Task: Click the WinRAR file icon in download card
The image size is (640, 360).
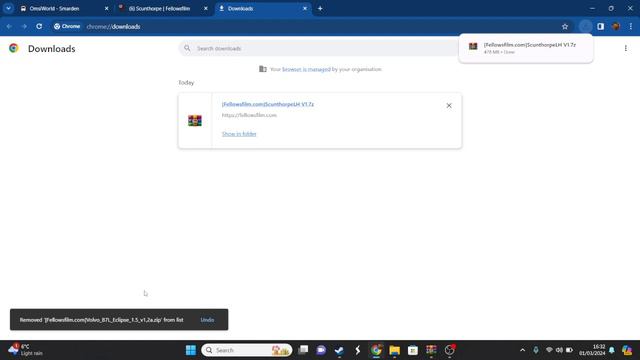Action: (x=195, y=121)
